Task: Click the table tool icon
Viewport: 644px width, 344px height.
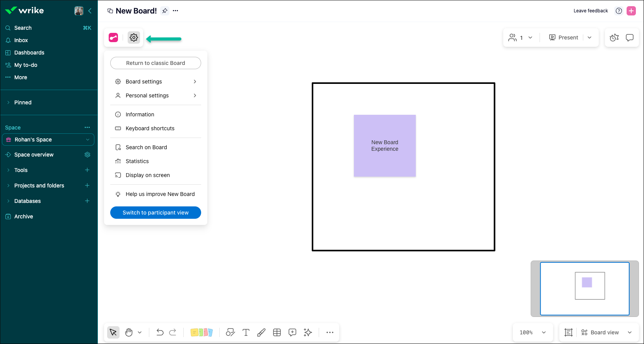Action: click(277, 332)
